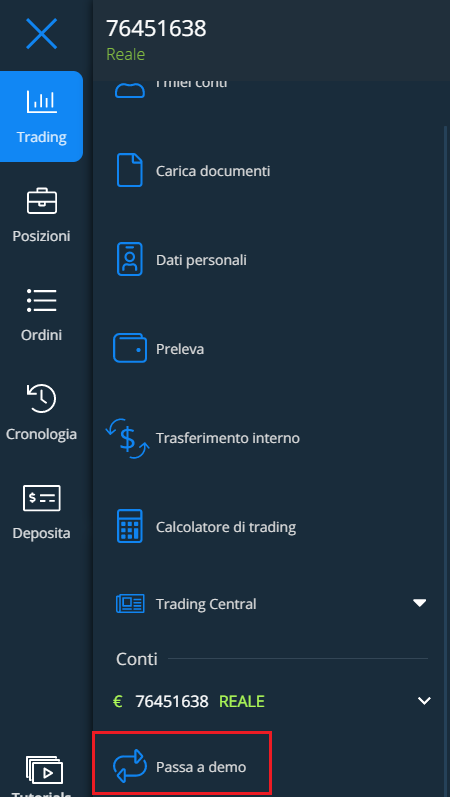Screen dimensions: 450x797
Task: Click the Carica documenti file icon
Action: coord(130,170)
